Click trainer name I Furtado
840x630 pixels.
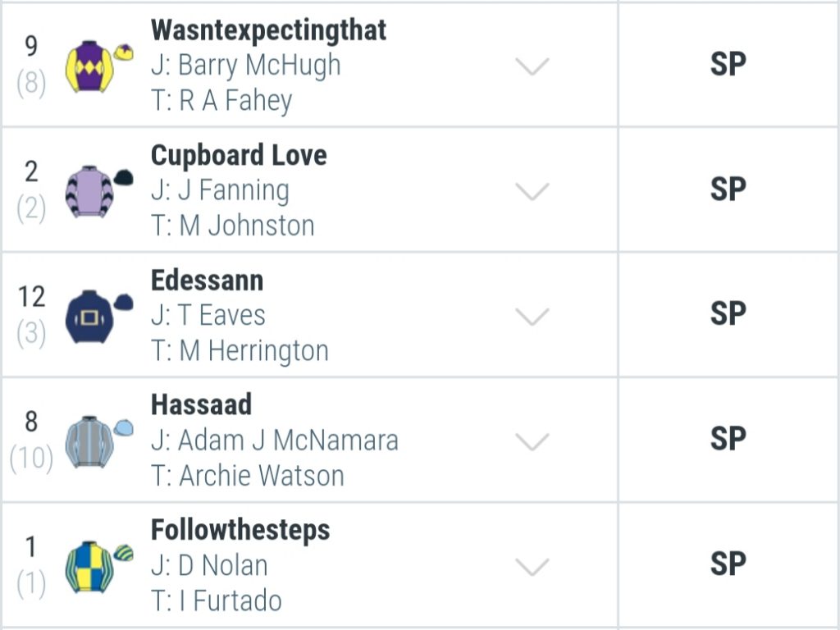pyautogui.click(x=231, y=601)
